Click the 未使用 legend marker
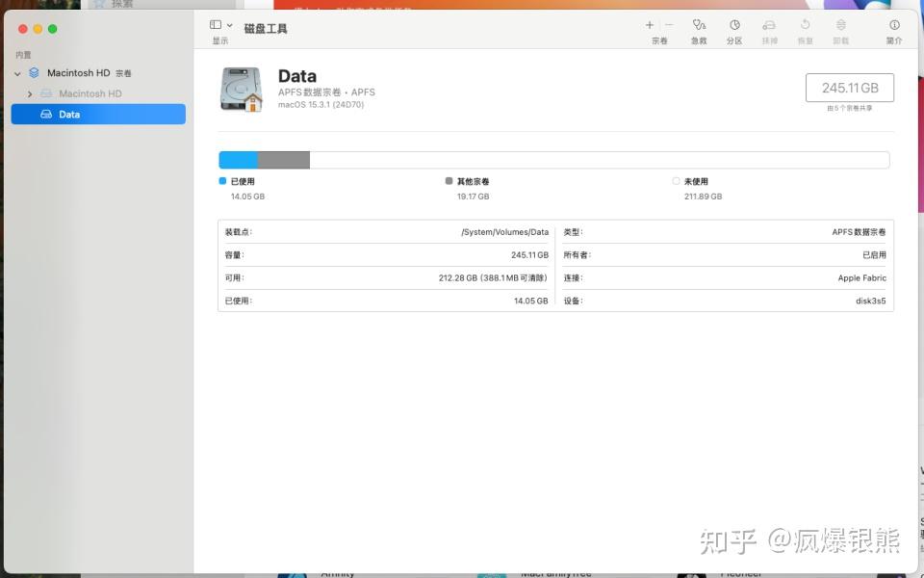 (676, 180)
